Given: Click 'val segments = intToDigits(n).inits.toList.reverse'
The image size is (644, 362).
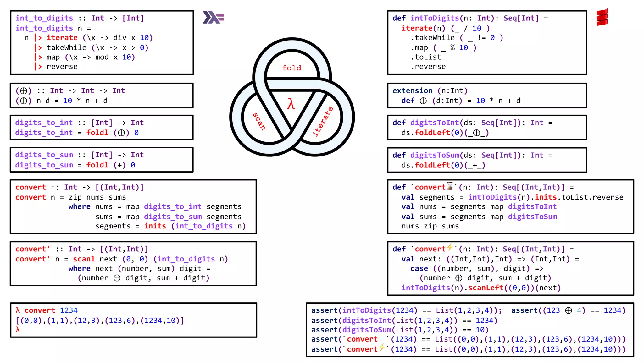Looking at the screenshot, I should [x=512, y=197].
